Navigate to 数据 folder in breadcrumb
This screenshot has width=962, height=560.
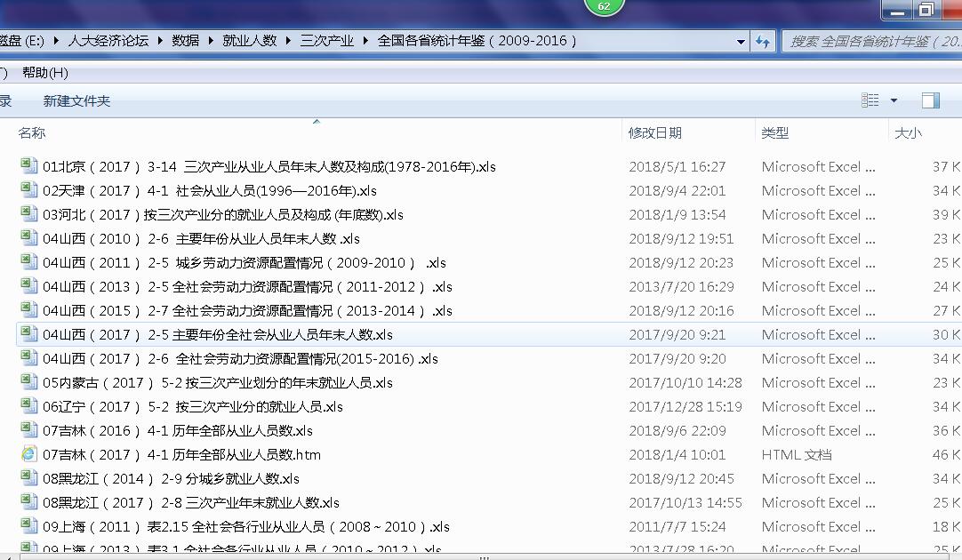click(x=185, y=41)
